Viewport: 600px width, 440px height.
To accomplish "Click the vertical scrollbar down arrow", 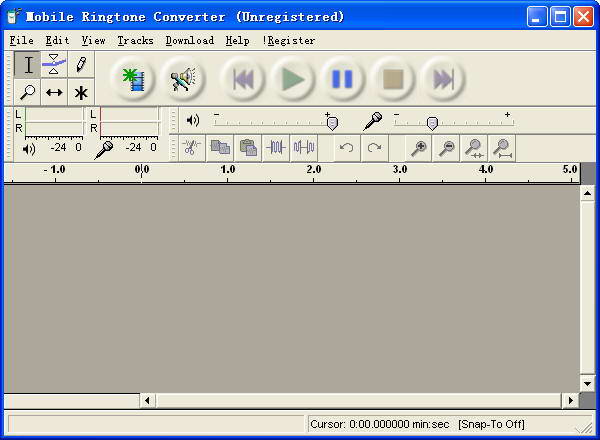I will [x=587, y=384].
